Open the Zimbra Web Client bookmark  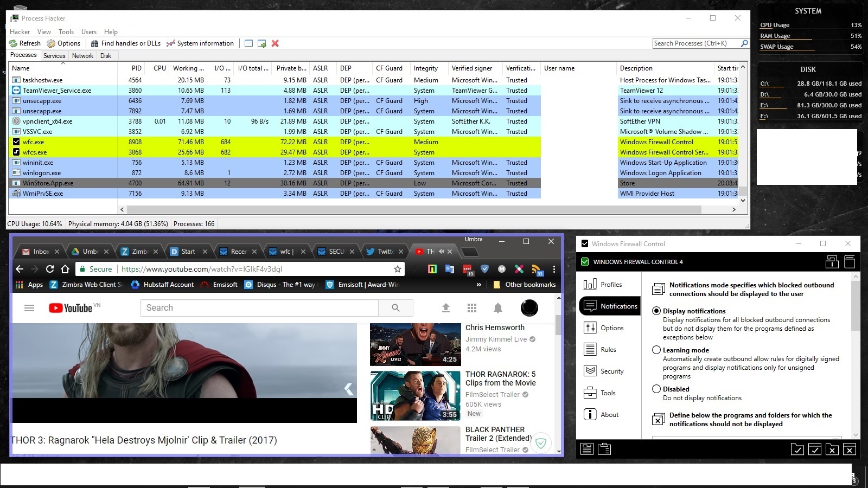pos(87,285)
